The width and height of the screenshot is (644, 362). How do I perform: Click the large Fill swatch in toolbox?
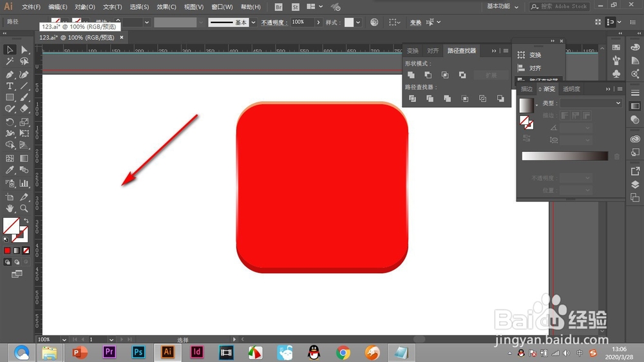pyautogui.click(x=11, y=225)
